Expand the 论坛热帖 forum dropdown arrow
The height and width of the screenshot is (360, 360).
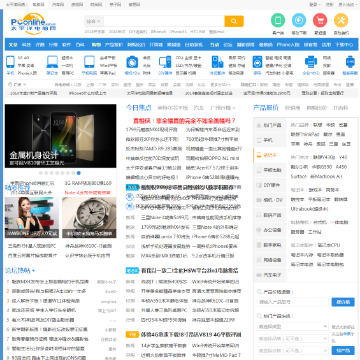pos(33,270)
